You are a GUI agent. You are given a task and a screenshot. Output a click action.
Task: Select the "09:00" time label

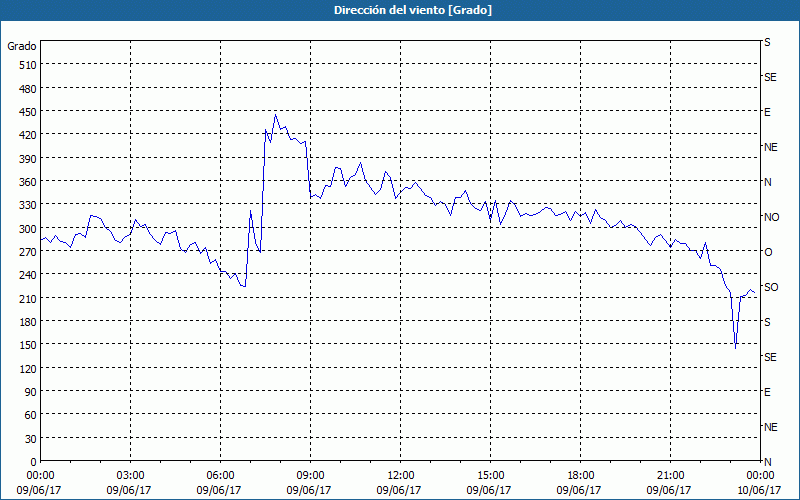point(310,476)
